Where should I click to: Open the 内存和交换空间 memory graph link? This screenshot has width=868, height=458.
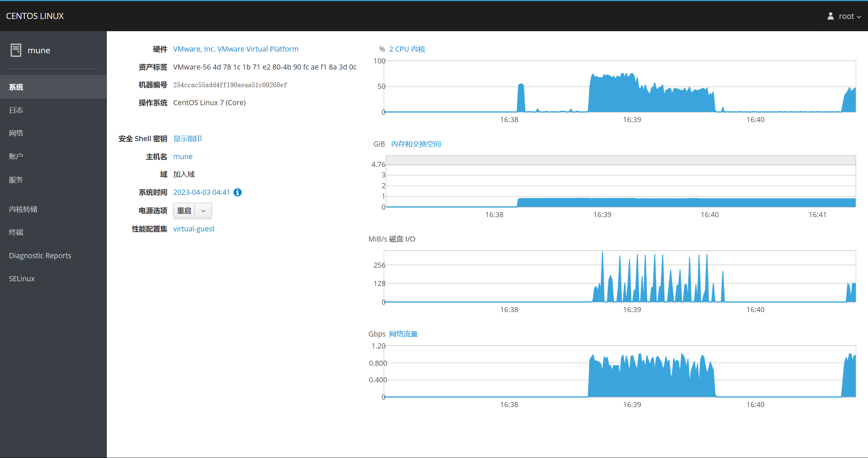pyautogui.click(x=416, y=144)
